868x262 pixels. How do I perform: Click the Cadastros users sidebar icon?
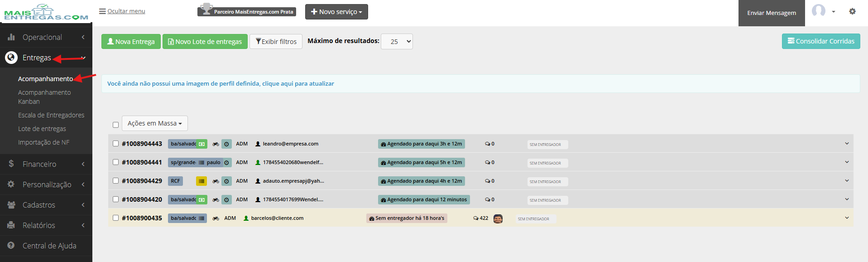click(11, 205)
